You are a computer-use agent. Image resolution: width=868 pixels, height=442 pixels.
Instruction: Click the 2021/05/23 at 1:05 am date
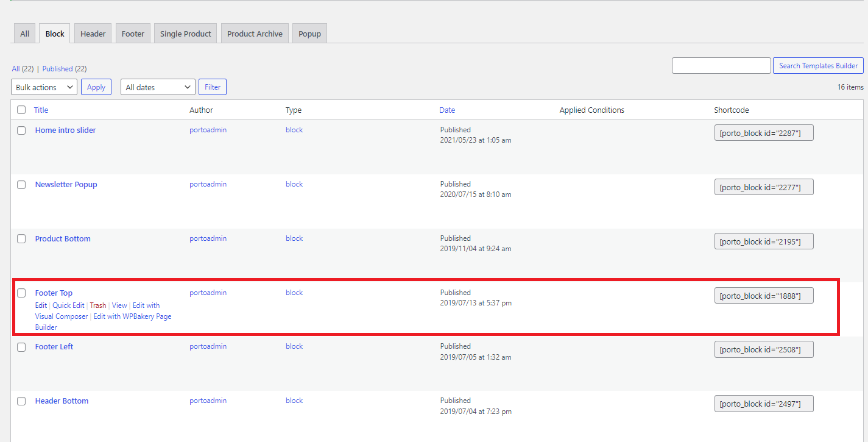pos(476,140)
